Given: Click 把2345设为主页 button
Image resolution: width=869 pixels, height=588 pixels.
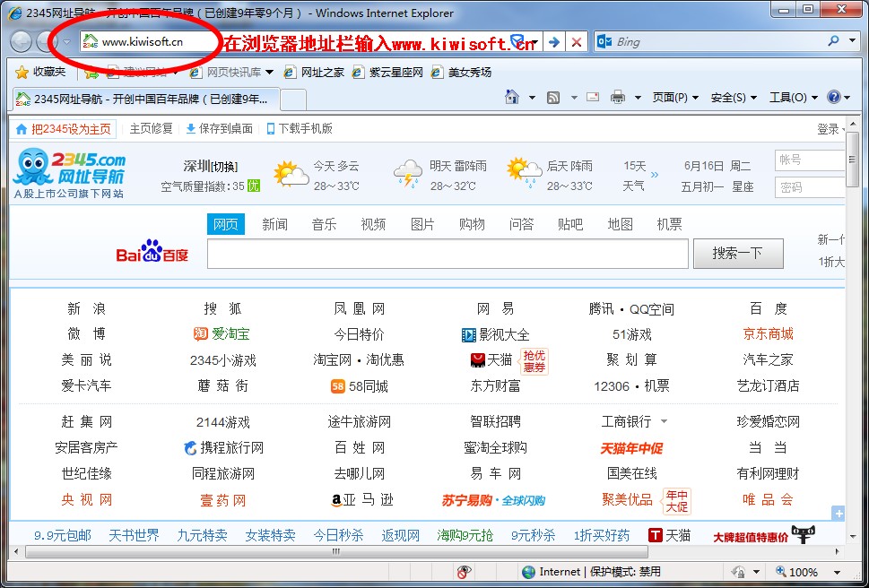Looking at the screenshot, I should click(64, 129).
